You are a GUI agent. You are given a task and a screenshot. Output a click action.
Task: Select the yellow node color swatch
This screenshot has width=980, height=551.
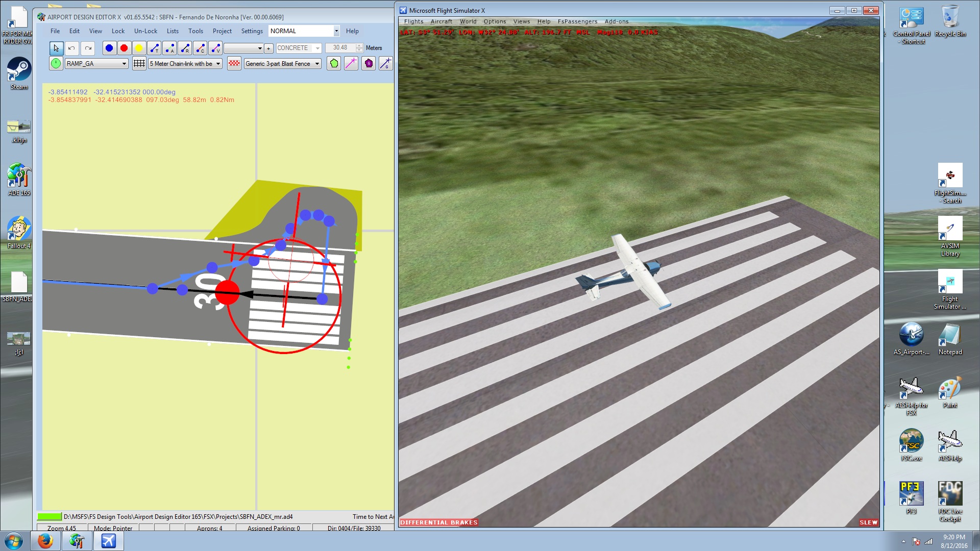click(x=138, y=48)
